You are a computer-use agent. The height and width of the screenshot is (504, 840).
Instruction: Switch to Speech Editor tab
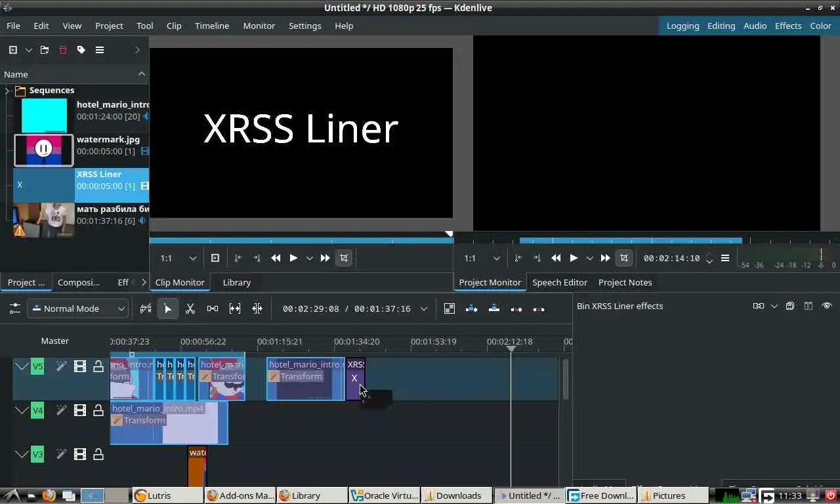(x=560, y=282)
